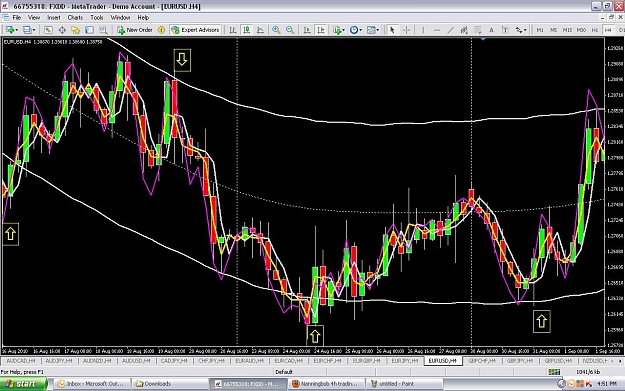Open the Profiles toolbar icon

(x=27, y=30)
